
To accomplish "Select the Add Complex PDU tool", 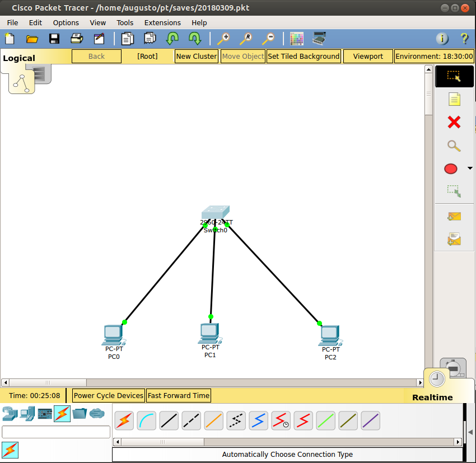I will click(x=455, y=239).
